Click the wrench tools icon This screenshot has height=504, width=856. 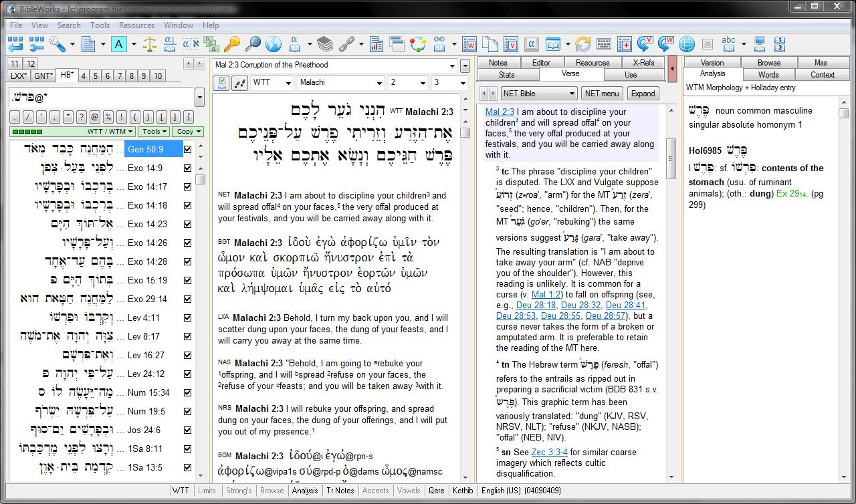click(57, 45)
